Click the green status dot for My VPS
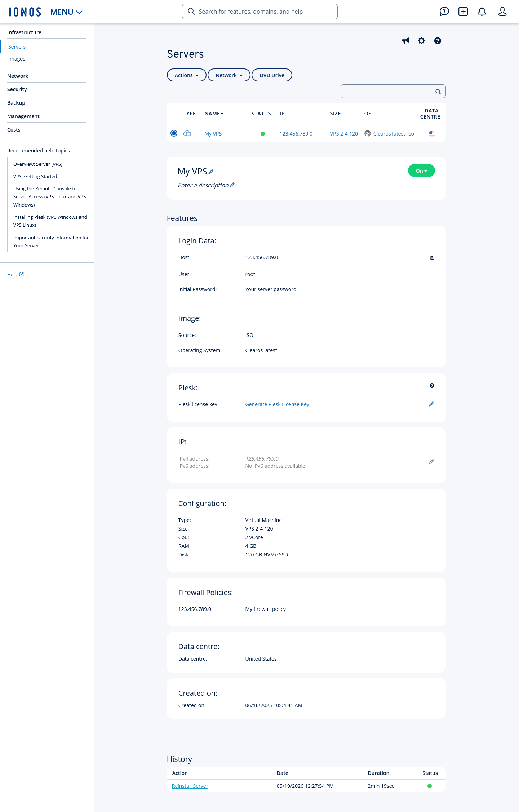519x812 pixels. click(x=263, y=134)
